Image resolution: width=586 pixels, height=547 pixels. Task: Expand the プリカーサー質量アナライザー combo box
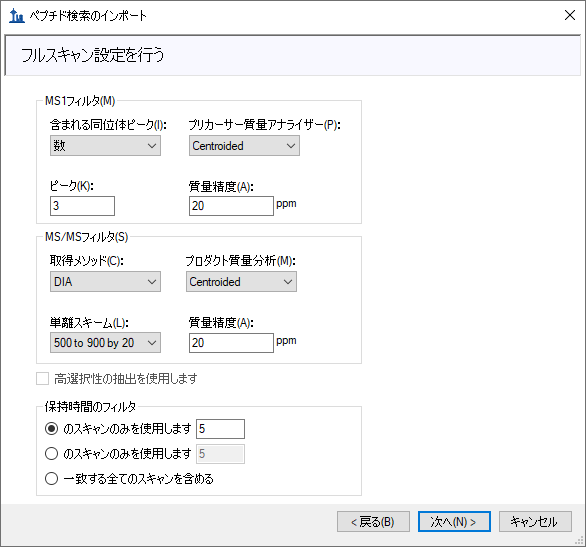[244, 146]
